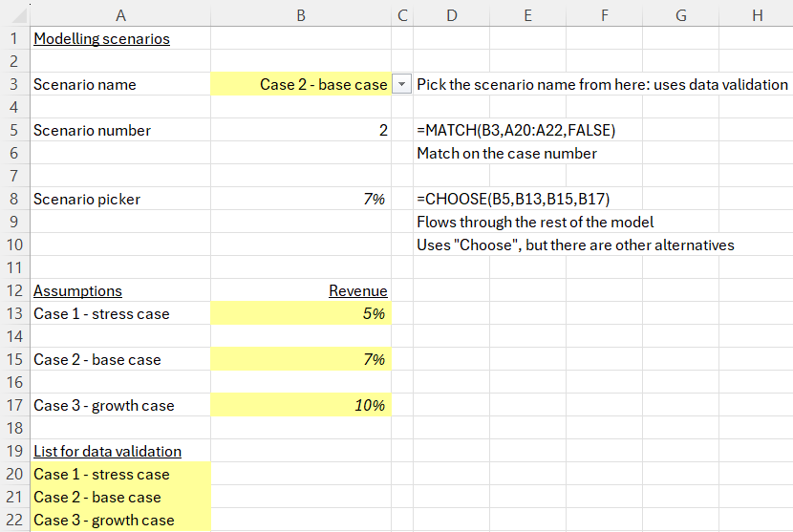Select the Modelling scenarios title cell

(101, 39)
